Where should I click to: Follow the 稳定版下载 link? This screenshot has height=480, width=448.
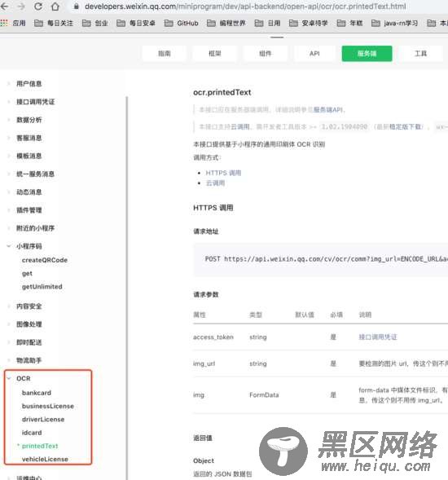tap(405, 127)
